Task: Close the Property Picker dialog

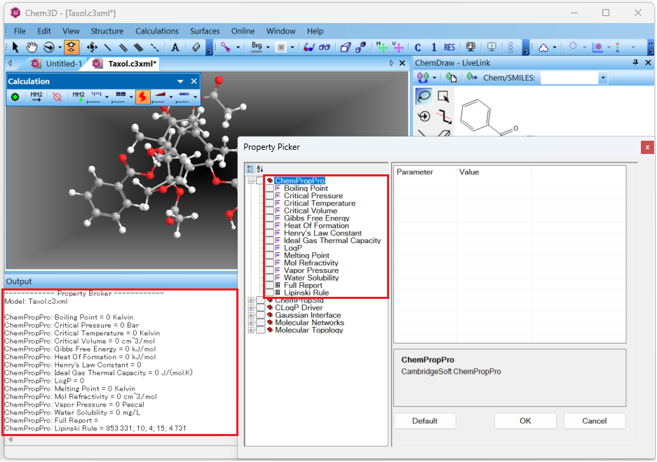Action: point(647,147)
